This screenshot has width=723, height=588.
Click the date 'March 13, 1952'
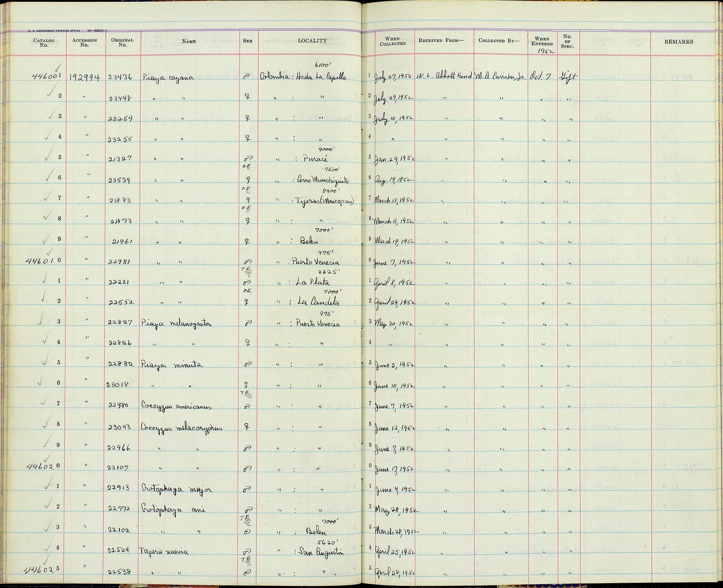coord(394,200)
